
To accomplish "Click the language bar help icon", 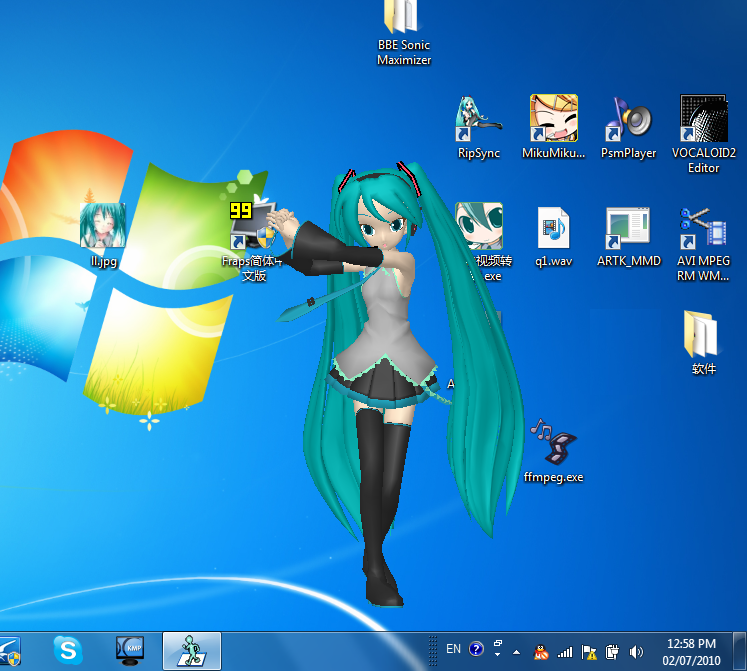I will click(476, 649).
